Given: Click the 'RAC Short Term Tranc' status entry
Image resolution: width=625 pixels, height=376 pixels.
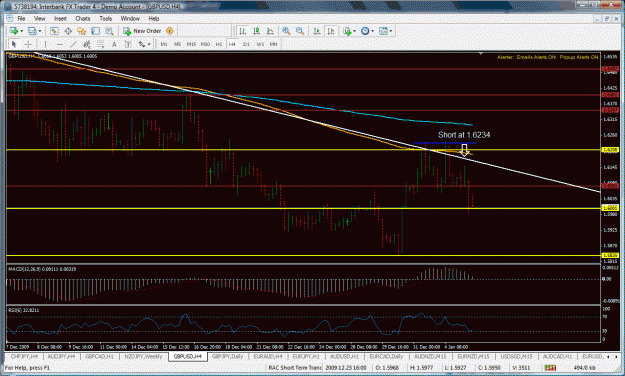Looking at the screenshot, I should pos(295,367).
